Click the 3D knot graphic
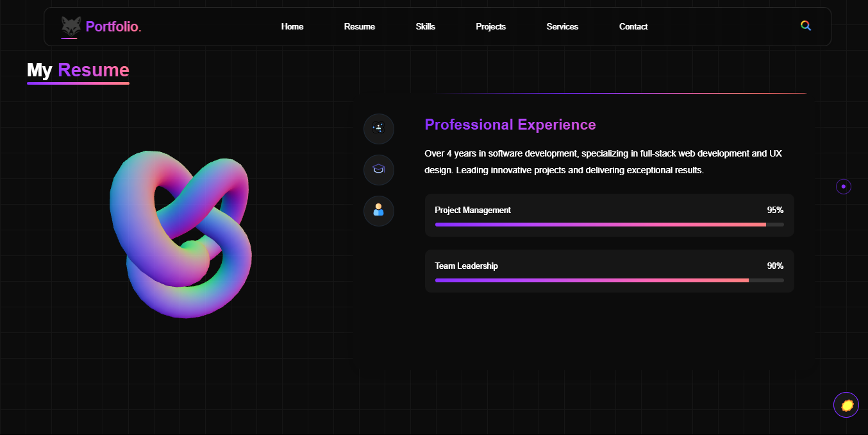The image size is (868, 435). tap(181, 234)
